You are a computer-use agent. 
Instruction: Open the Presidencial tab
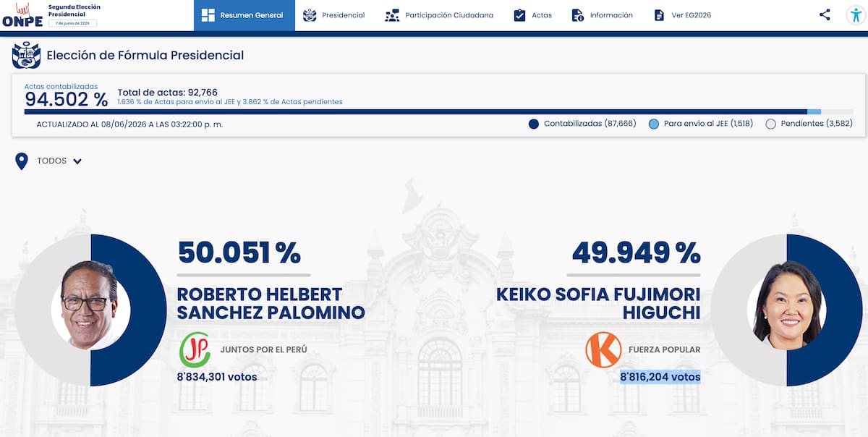(334, 15)
